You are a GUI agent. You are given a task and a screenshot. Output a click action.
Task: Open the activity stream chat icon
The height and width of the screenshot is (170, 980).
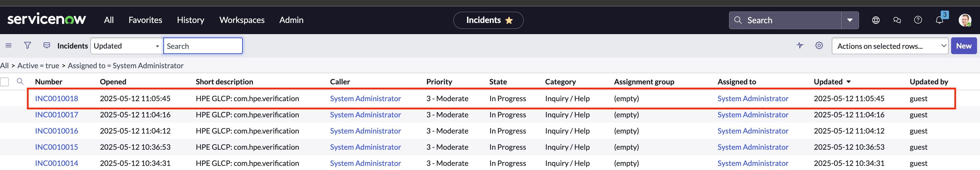47,46
